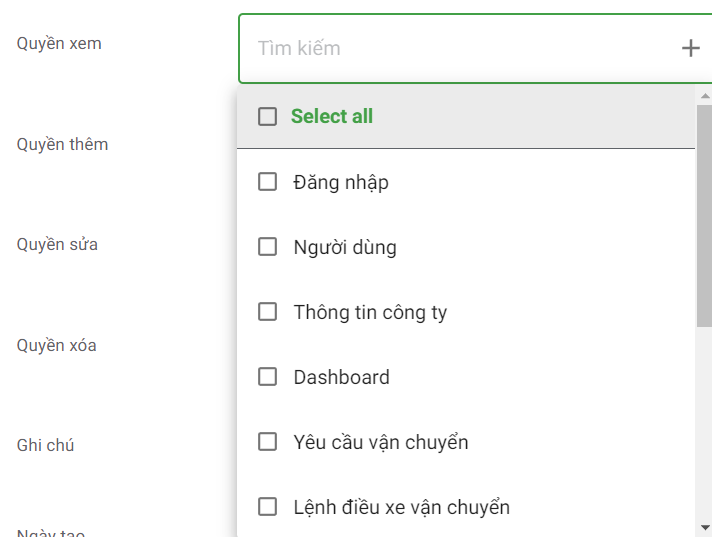
Task: Select the Yêu cầu vận chuyển checkbox
Action: pos(267,442)
